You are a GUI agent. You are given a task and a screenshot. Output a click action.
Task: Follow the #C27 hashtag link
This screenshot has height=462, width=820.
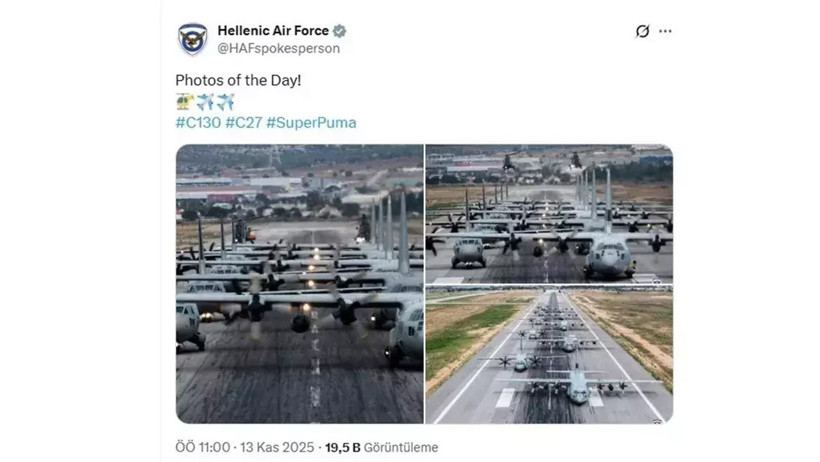[243, 123]
